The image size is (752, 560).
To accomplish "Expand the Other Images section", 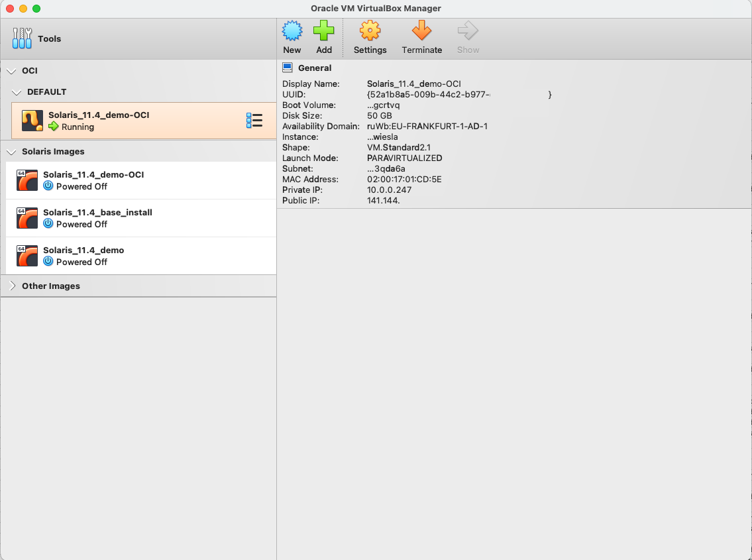I will click(12, 286).
